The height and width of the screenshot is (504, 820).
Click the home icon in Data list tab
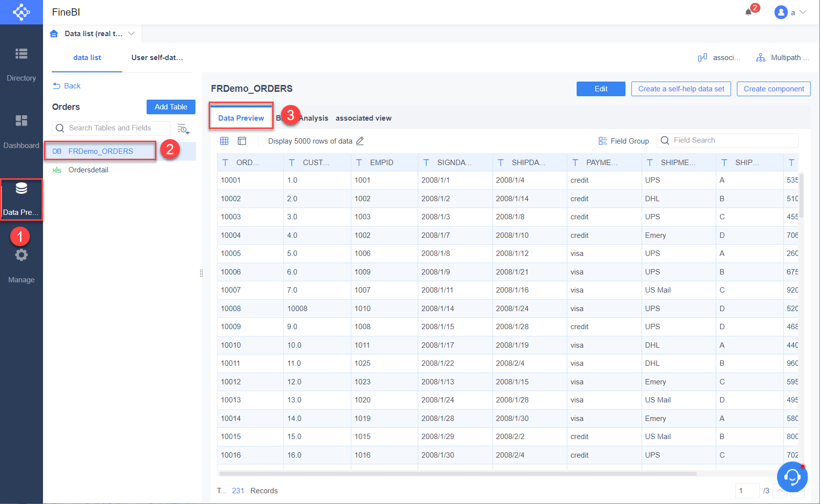tap(54, 34)
